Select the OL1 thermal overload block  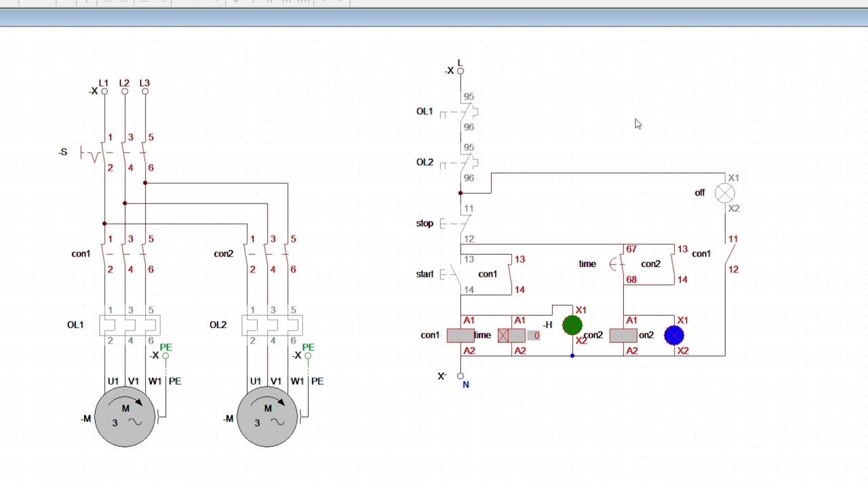130,325
